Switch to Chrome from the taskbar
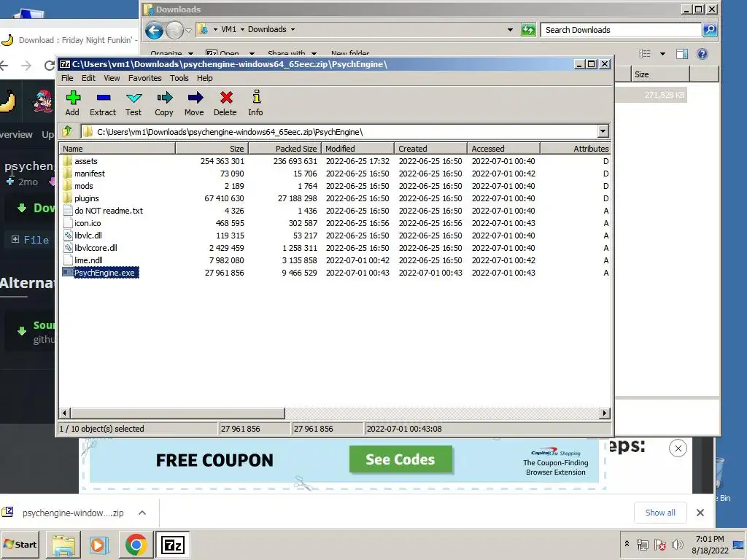747x560 pixels. coord(136,545)
